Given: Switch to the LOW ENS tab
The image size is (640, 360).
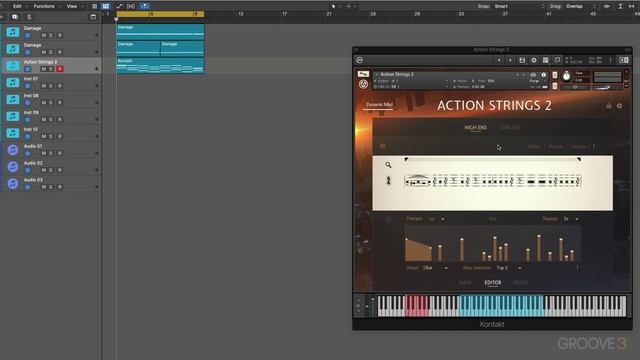Looking at the screenshot, I should 510,128.
